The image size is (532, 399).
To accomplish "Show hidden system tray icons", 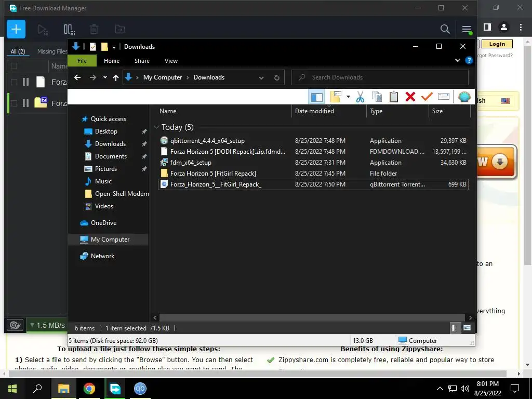I will coord(440,389).
